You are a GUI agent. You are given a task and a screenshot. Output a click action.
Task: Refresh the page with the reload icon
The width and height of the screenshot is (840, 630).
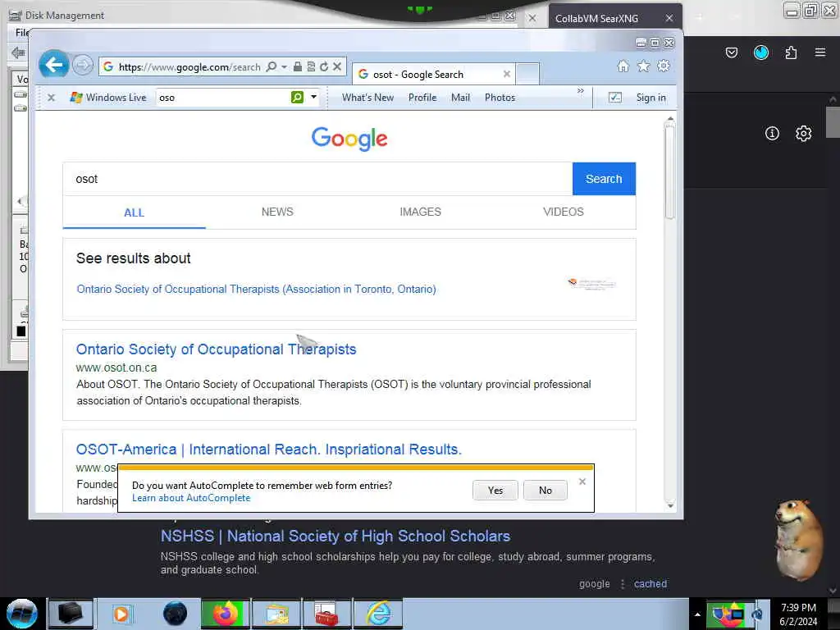tap(324, 66)
